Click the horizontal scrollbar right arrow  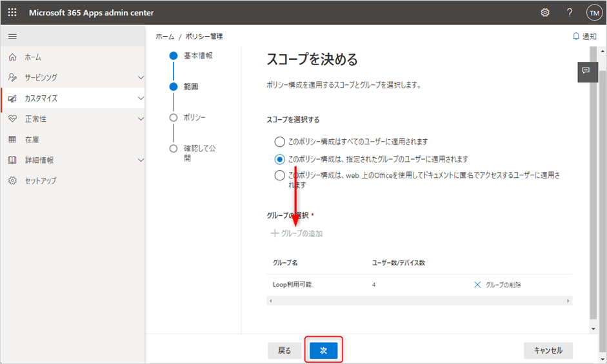pos(568,301)
